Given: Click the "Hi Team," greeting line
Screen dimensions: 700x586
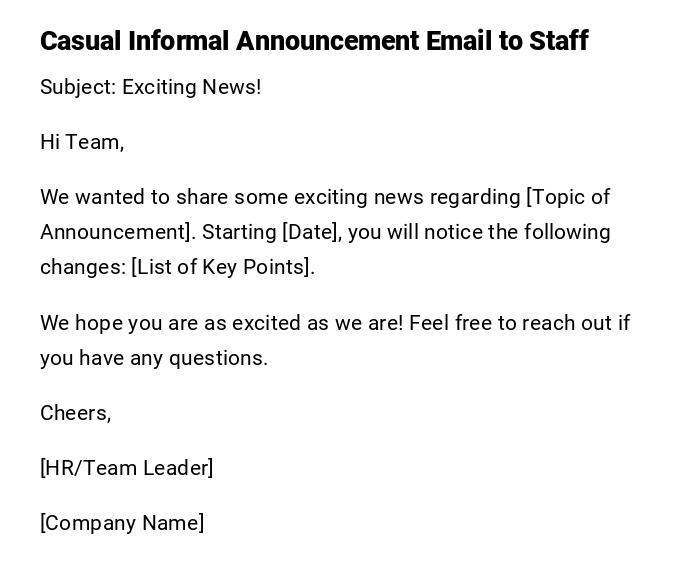Looking at the screenshot, I should coord(82,142).
